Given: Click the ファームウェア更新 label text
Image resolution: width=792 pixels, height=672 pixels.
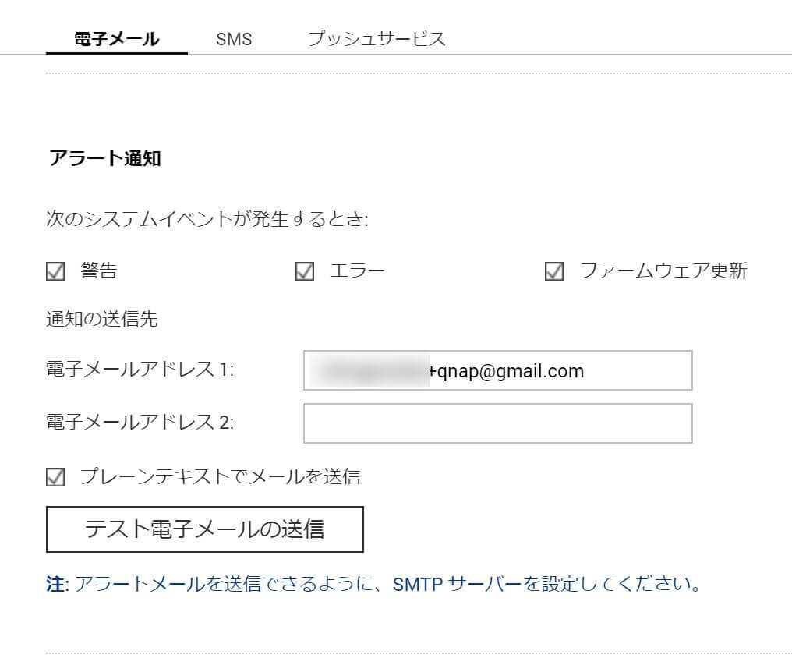Looking at the screenshot, I should point(663,271).
